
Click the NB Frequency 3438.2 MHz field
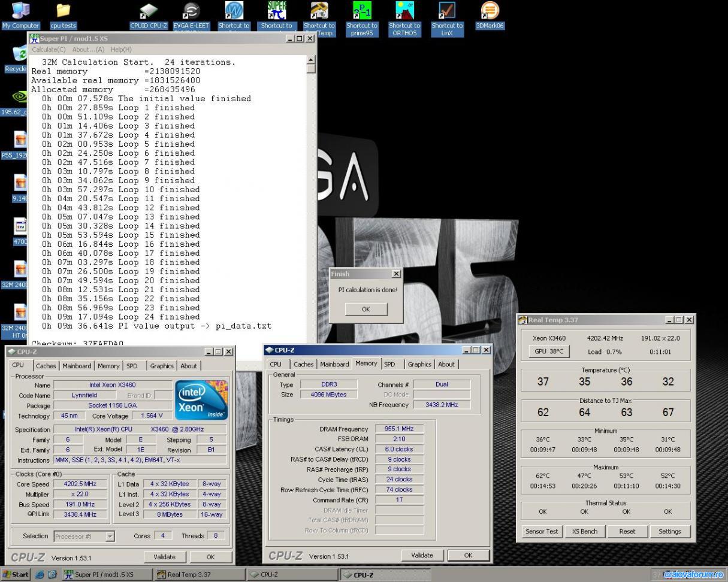pyautogui.click(x=442, y=405)
